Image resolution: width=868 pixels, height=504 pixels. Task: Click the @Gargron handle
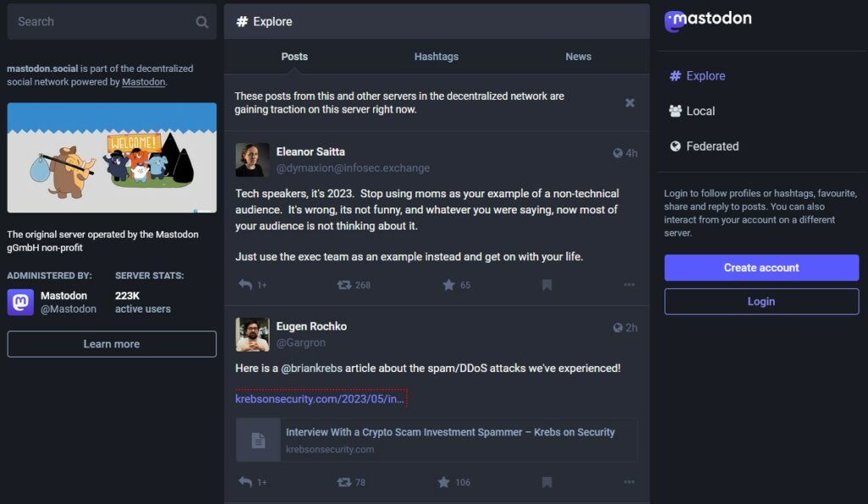[301, 343]
